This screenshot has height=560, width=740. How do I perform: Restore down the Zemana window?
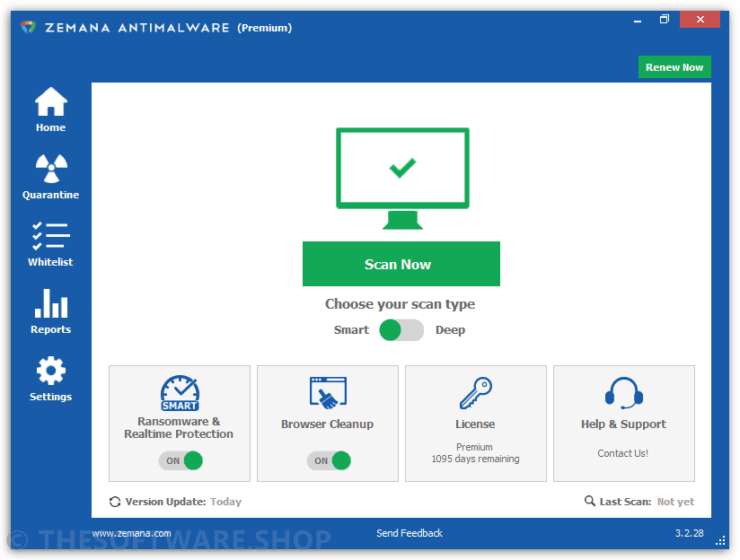point(664,20)
